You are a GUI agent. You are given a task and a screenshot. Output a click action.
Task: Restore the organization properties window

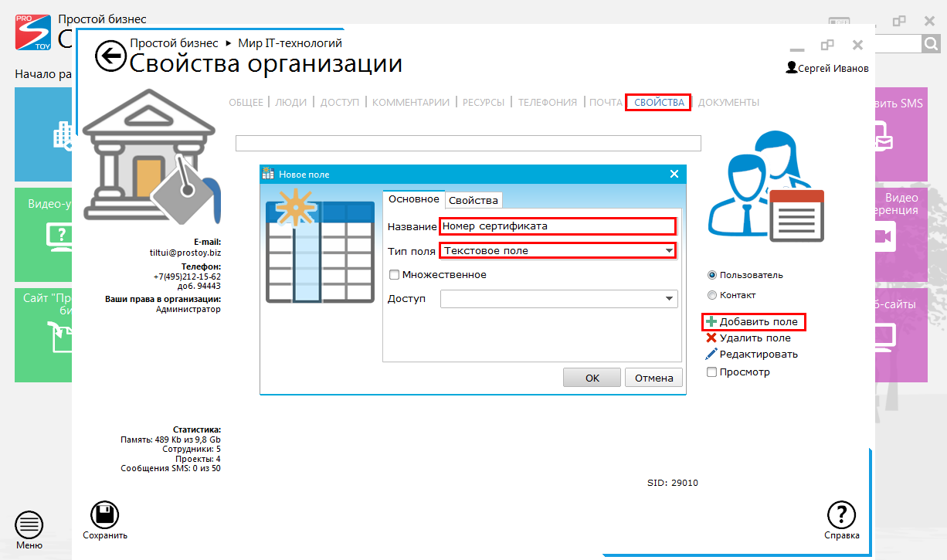827,45
